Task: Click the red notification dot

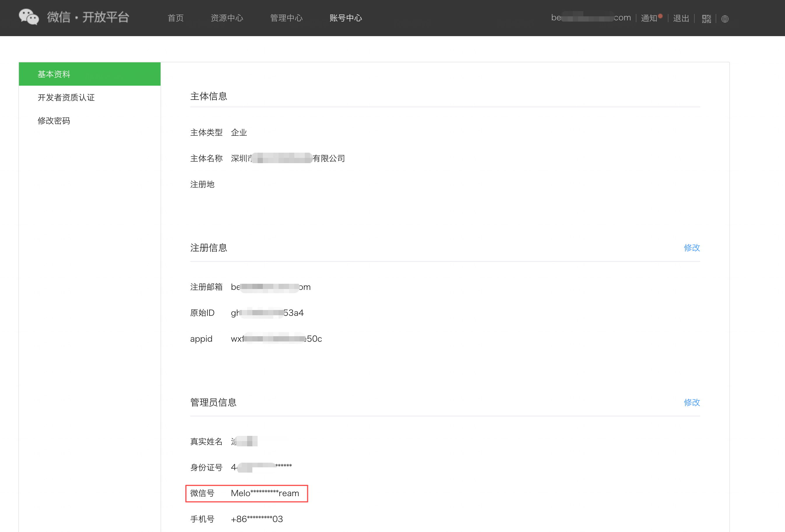Action: (x=660, y=16)
